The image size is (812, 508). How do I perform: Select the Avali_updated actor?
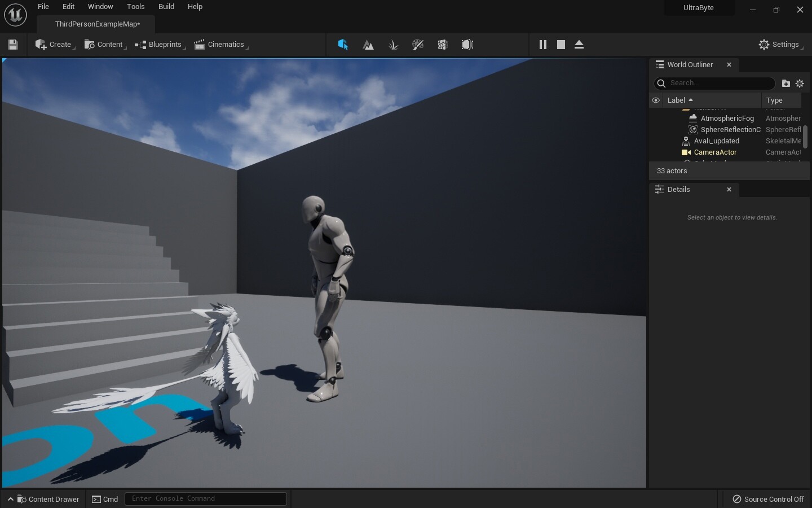coord(716,141)
